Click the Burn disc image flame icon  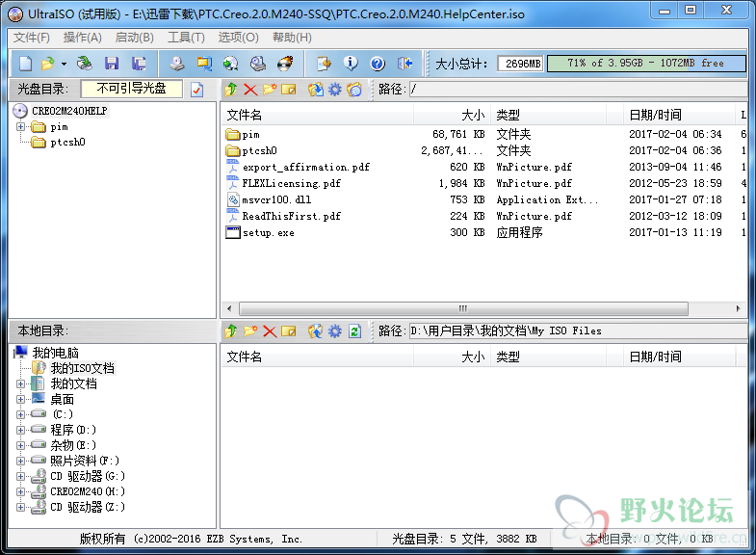285,64
